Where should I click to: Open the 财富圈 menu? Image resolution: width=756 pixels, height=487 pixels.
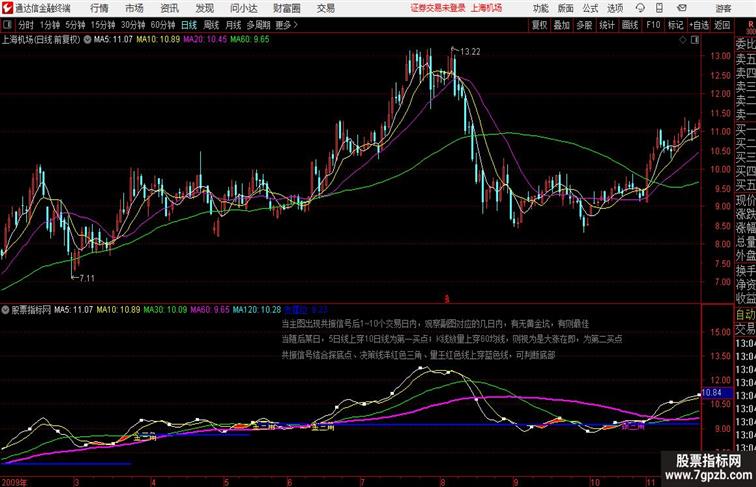287,8
